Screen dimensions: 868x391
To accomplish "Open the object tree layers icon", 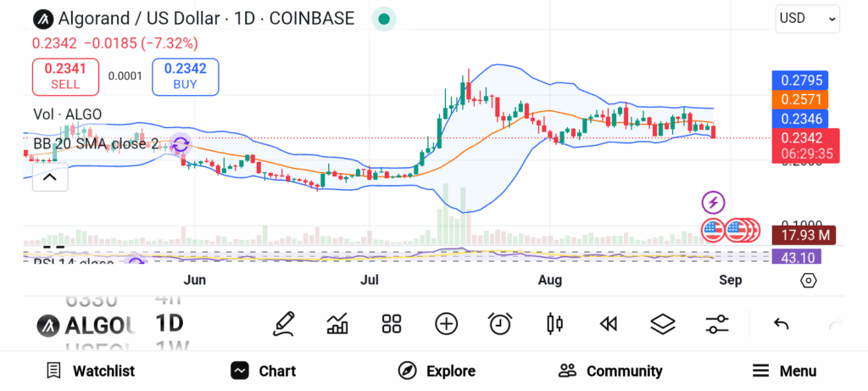I will click(663, 324).
